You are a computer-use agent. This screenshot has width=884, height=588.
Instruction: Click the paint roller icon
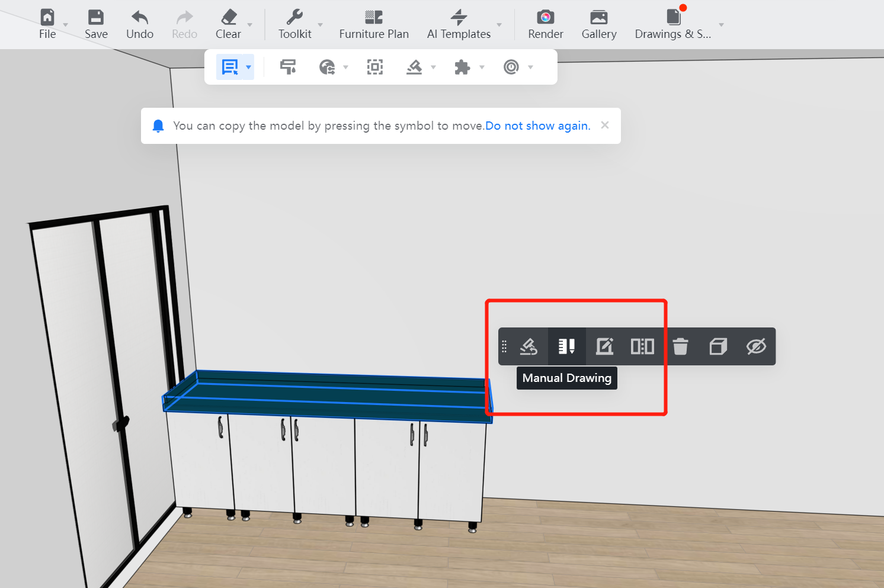[288, 67]
